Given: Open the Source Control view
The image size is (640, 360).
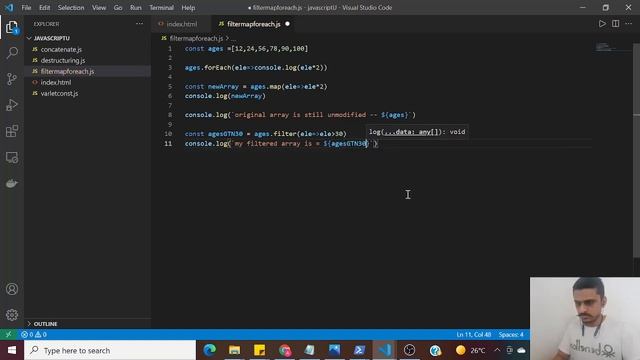Looking at the screenshot, I should click(x=12, y=79).
